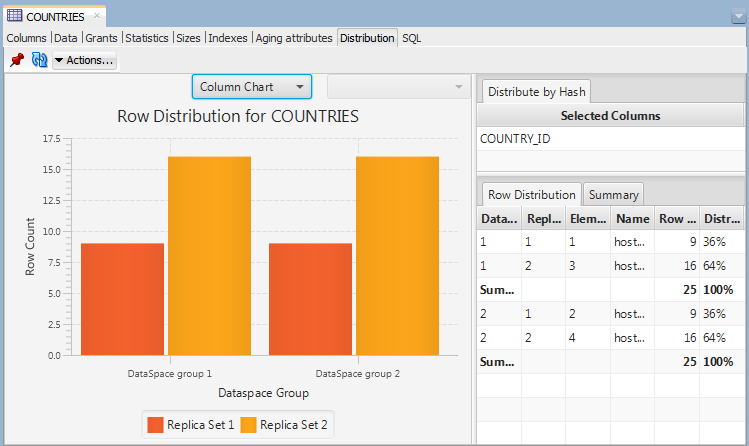The image size is (749, 446).
Task: Click the DataSpace group 2 axis label
Action: 358,373
